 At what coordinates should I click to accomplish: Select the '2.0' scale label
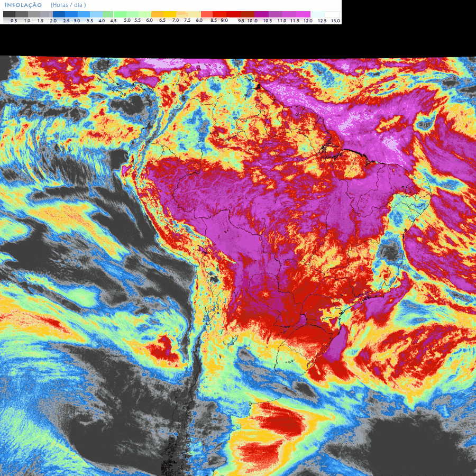53,21
